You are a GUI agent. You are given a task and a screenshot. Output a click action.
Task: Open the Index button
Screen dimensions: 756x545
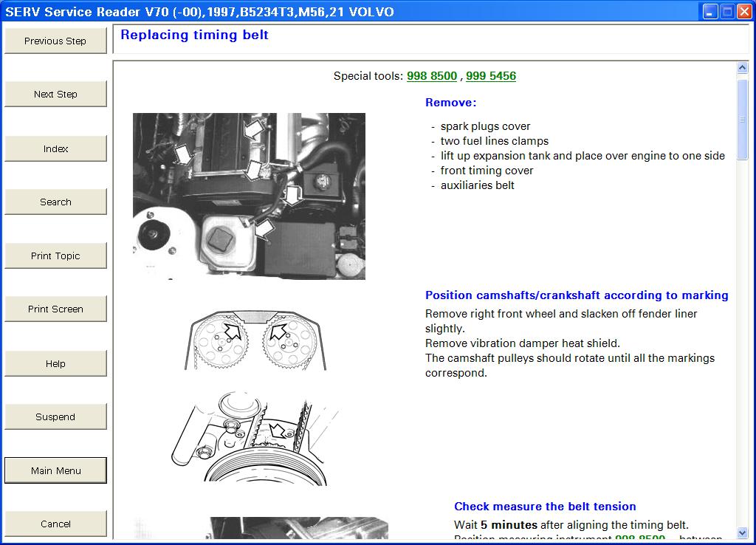coord(55,148)
